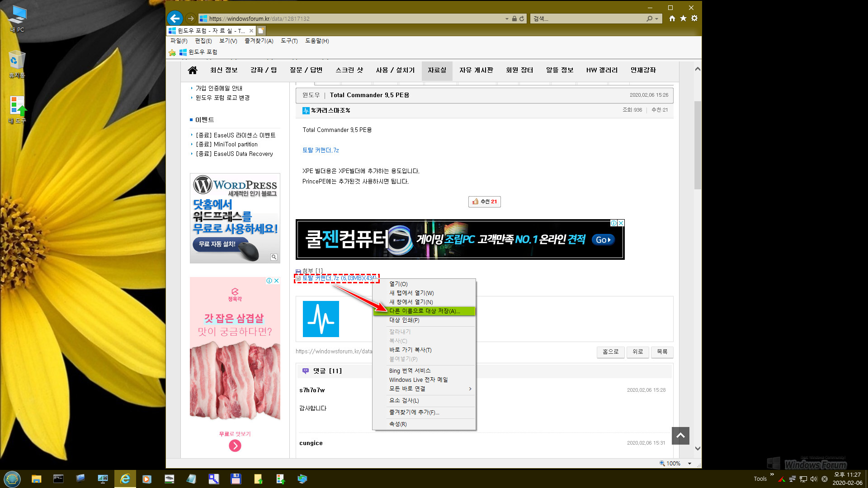
Task: Click the 추천 21 recommend button
Action: click(x=485, y=202)
